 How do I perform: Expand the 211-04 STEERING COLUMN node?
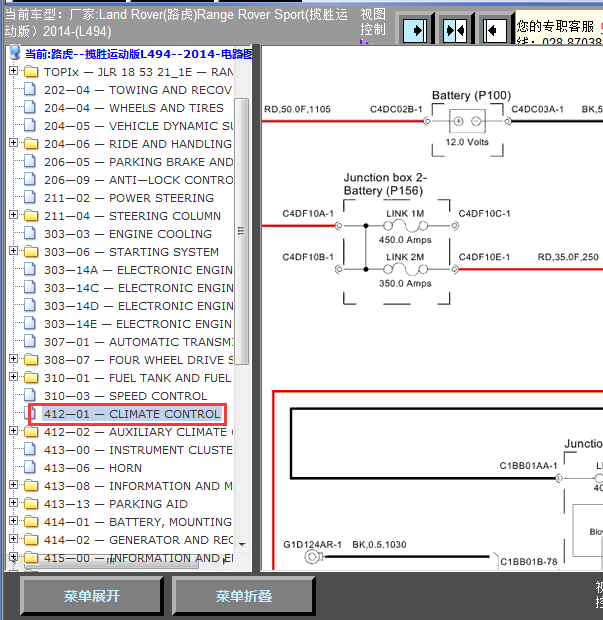point(13,215)
